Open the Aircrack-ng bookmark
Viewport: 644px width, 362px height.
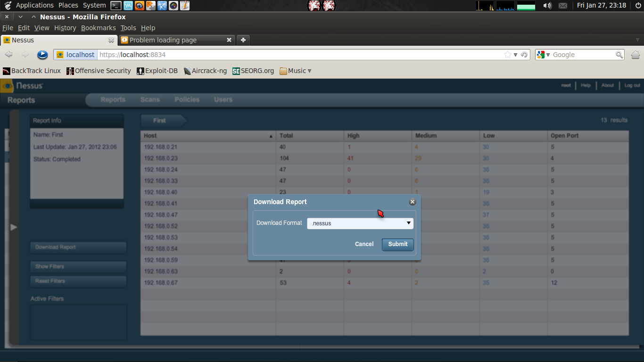[x=205, y=71]
